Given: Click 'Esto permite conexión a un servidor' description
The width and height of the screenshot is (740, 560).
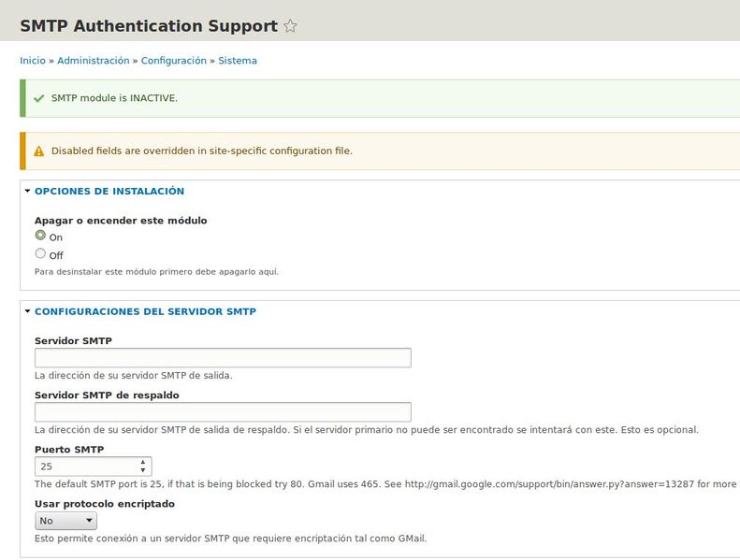Looking at the screenshot, I should point(231,538).
